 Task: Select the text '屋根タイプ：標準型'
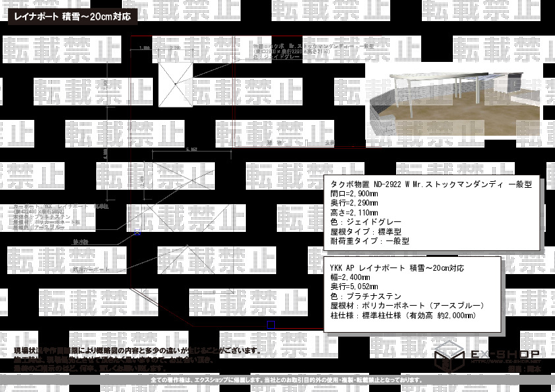[366, 232]
